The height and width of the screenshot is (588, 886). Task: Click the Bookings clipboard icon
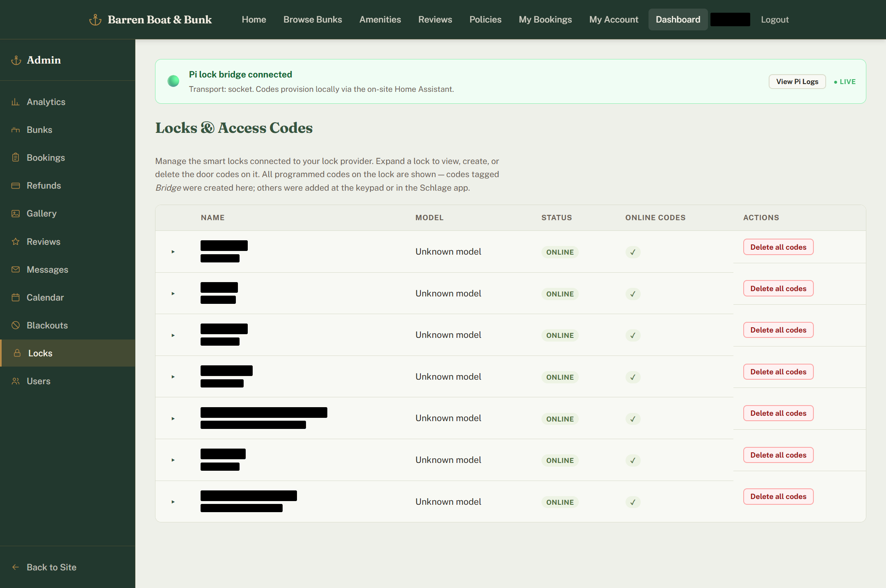[x=16, y=157]
